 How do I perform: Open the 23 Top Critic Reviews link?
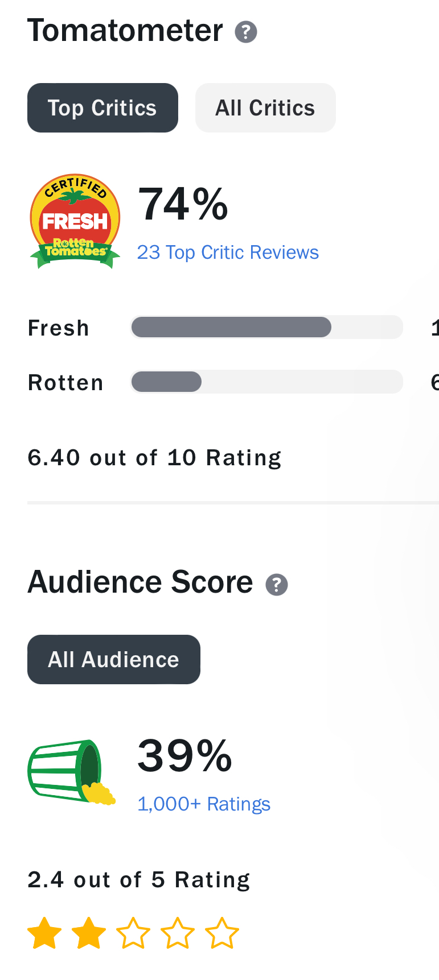tap(228, 253)
